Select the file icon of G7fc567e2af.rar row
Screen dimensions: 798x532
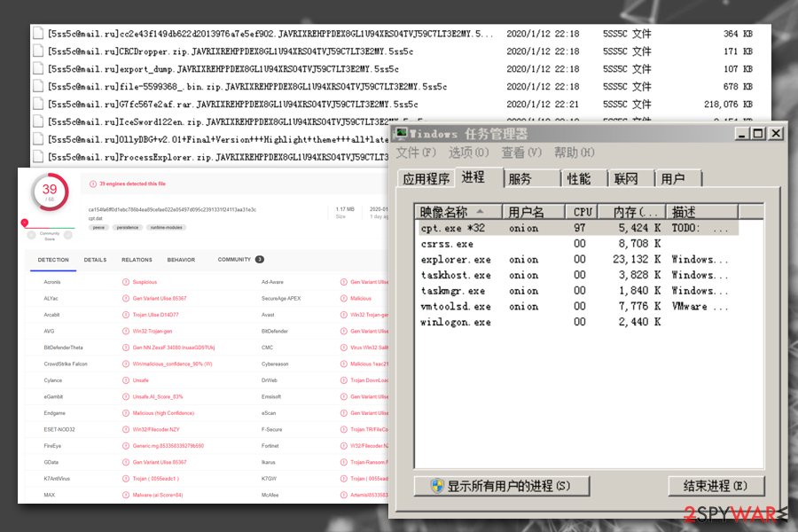[x=38, y=104]
